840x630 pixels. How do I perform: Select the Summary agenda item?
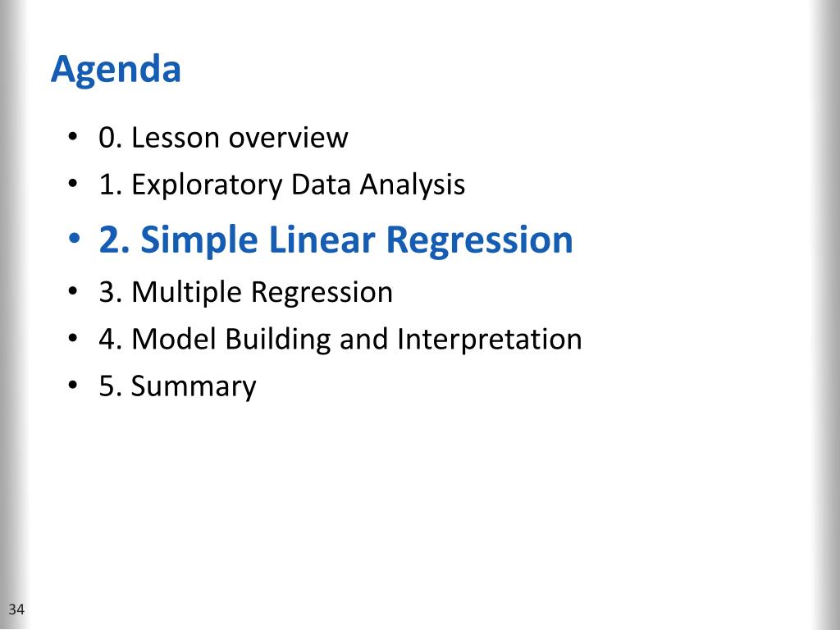click(177, 387)
